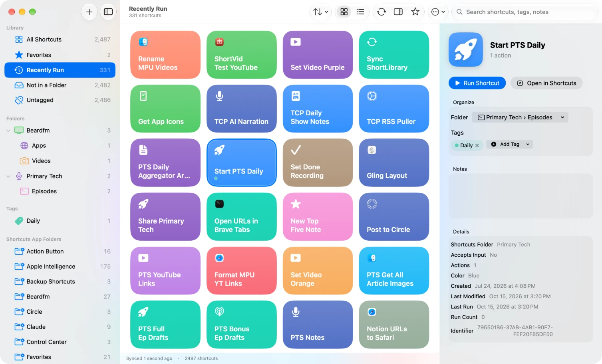
Task: Open the Videos subfolder
Action: coord(60,161)
